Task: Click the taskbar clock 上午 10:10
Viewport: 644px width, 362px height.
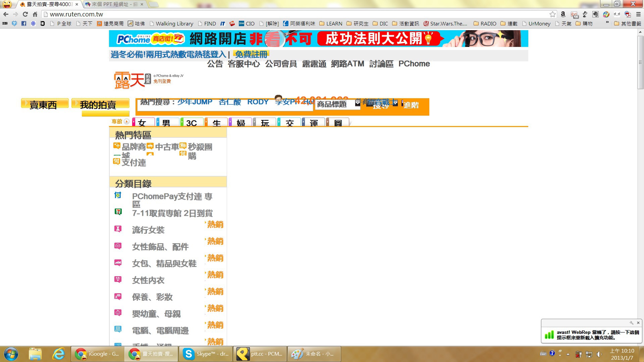Action: click(622, 354)
